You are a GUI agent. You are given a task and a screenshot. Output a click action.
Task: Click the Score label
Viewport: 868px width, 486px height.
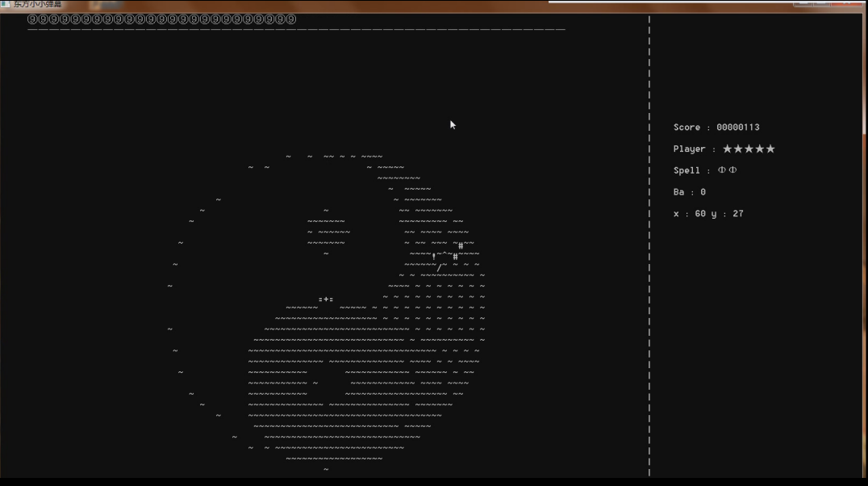[x=686, y=128]
